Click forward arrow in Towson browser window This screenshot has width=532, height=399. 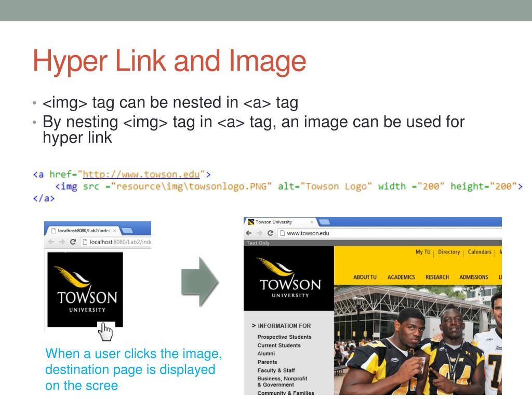[x=260, y=233]
